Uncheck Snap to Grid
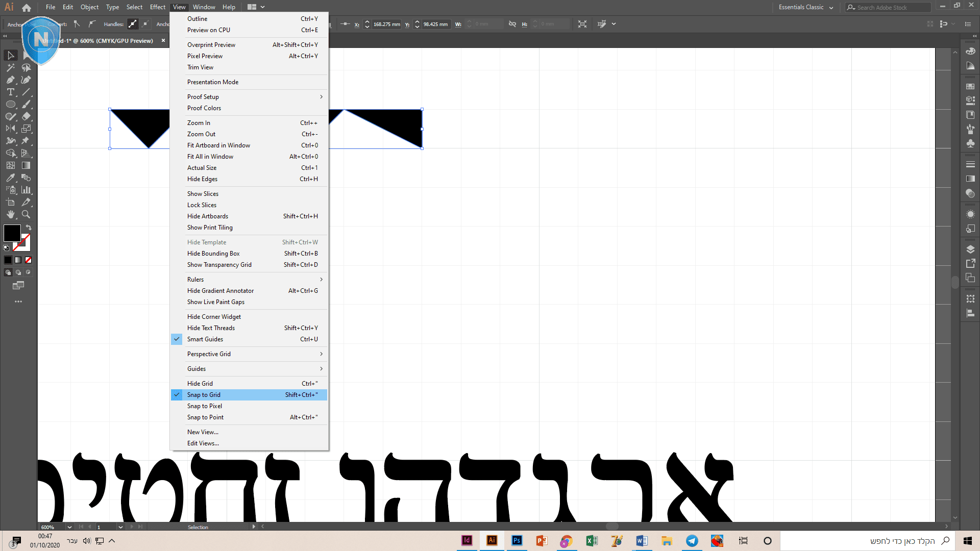980x551 pixels. point(204,395)
